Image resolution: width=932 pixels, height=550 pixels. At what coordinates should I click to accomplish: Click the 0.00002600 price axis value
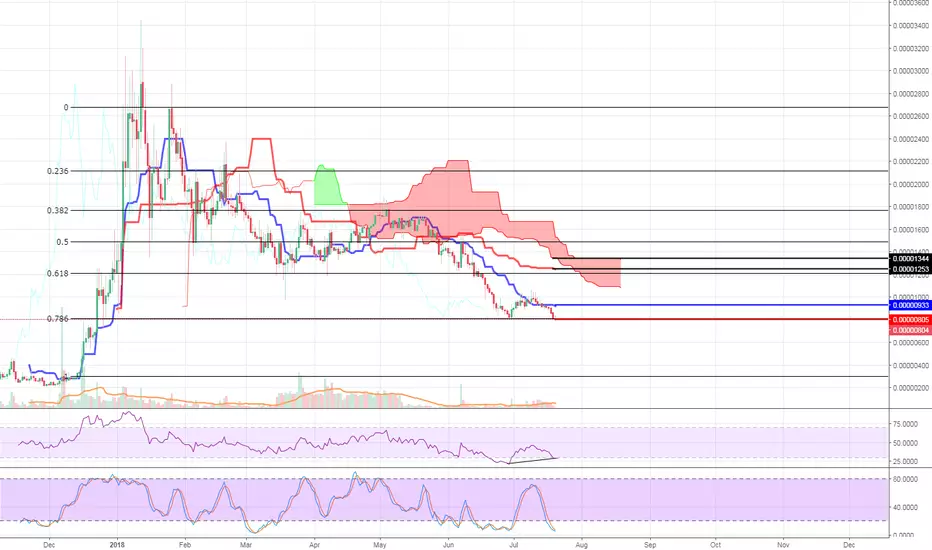(x=911, y=117)
